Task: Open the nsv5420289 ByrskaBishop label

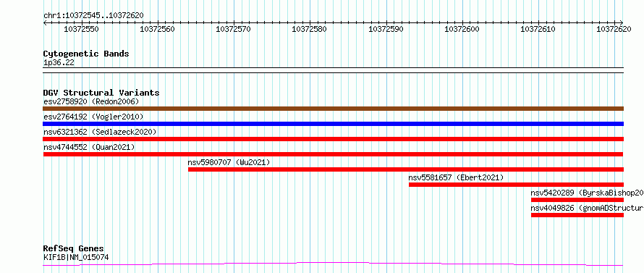Action: pos(588,193)
